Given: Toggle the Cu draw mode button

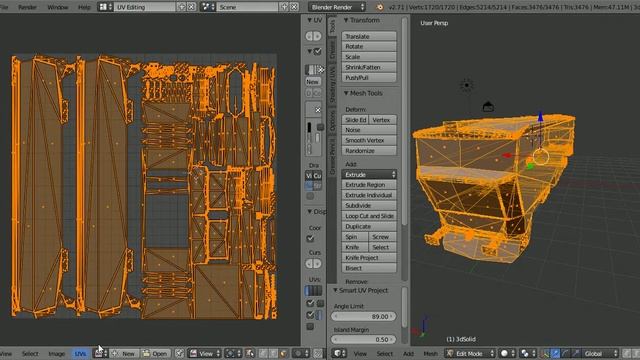Looking at the screenshot, I should click(x=318, y=176).
